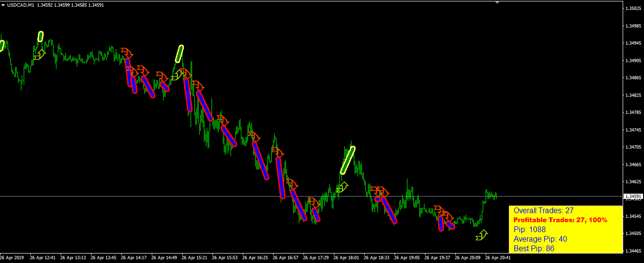The height and width of the screenshot is (263, 644).
Task: Click the Profitable Trades: 27, 100% text
Action: pyautogui.click(x=561, y=220)
